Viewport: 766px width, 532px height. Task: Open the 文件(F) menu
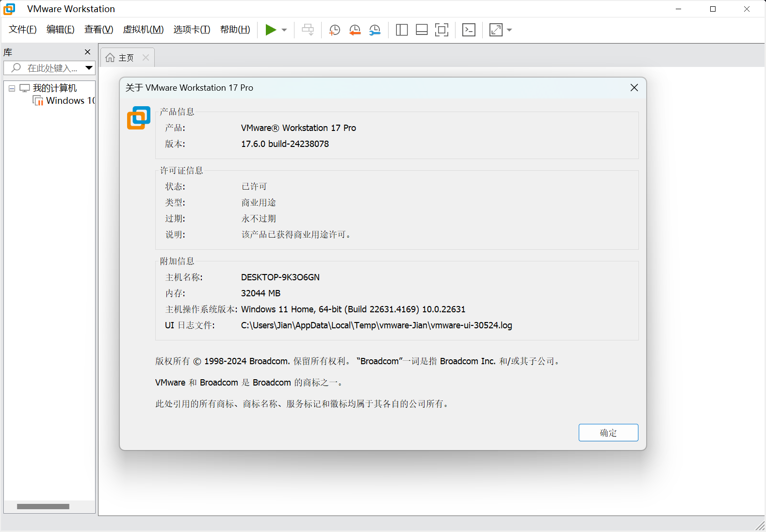click(x=23, y=30)
